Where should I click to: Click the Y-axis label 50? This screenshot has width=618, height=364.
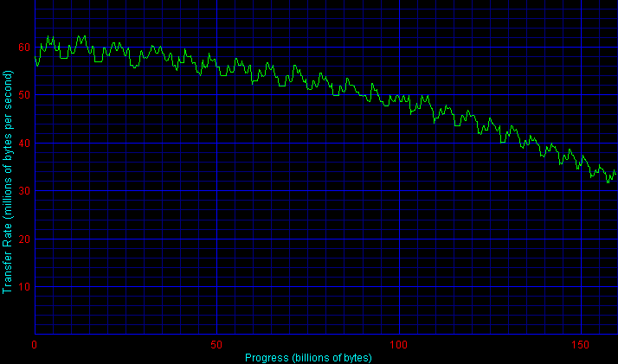coord(24,95)
